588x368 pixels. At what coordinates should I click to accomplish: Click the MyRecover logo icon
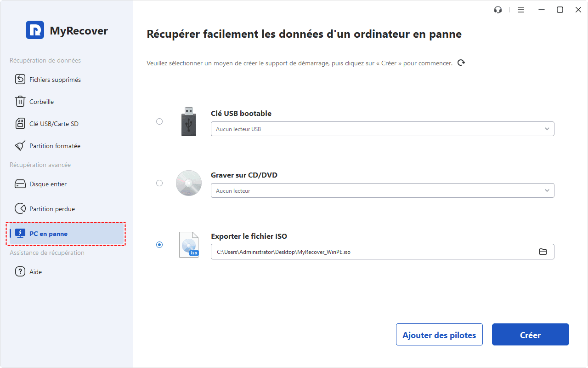coord(35,30)
